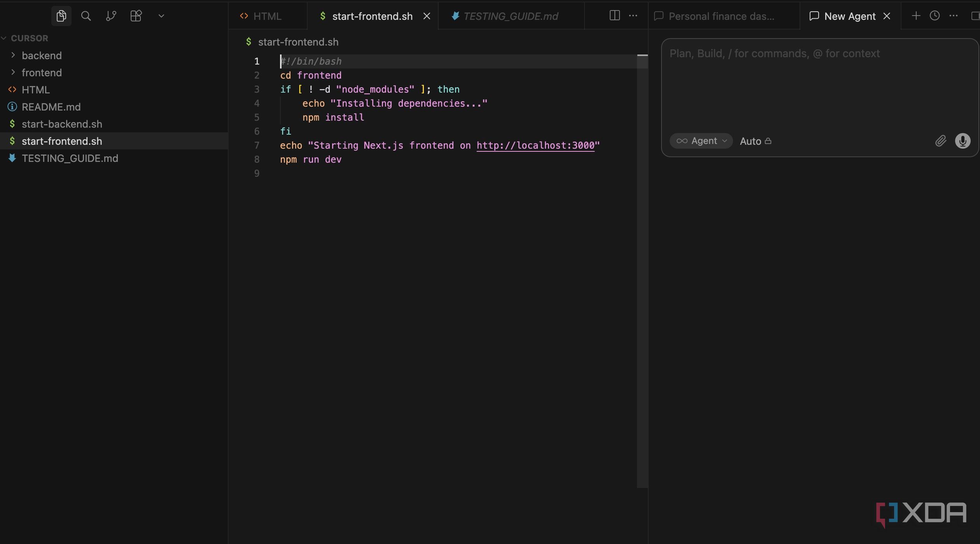This screenshot has height=544, width=980.
Task: Click the start-frontend.sh breadcrumb
Action: [298, 42]
